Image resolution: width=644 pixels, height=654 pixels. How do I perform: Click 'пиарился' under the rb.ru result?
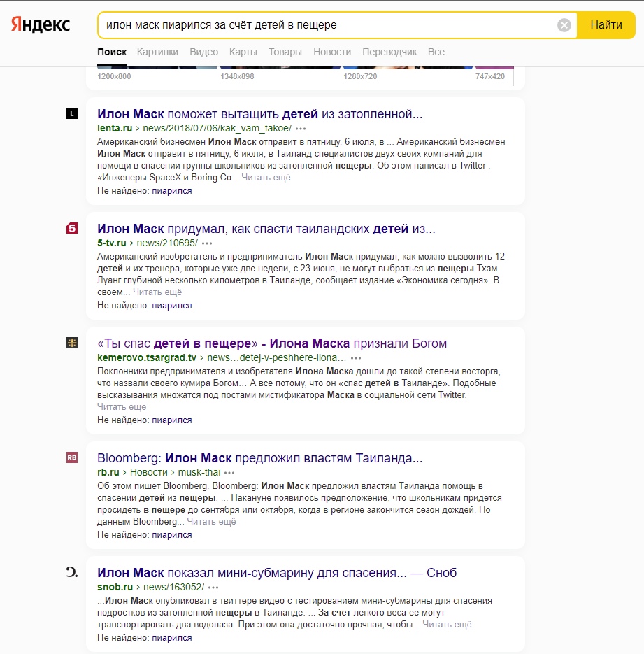tap(172, 534)
